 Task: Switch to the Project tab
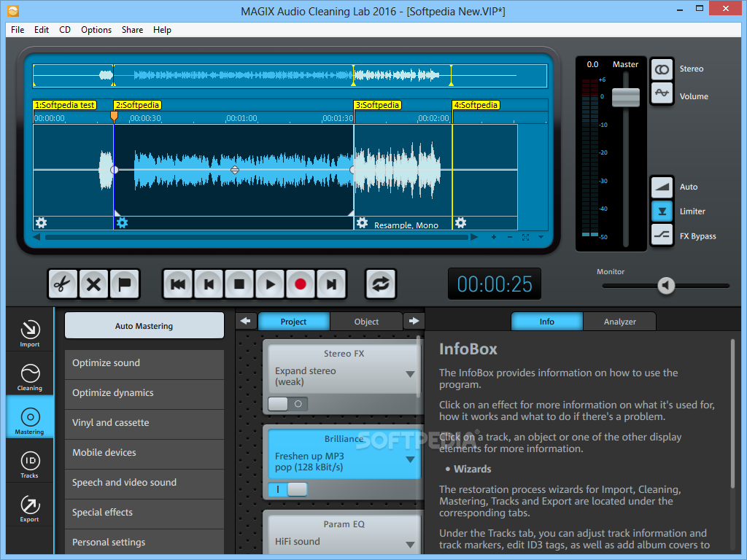tap(293, 322)
